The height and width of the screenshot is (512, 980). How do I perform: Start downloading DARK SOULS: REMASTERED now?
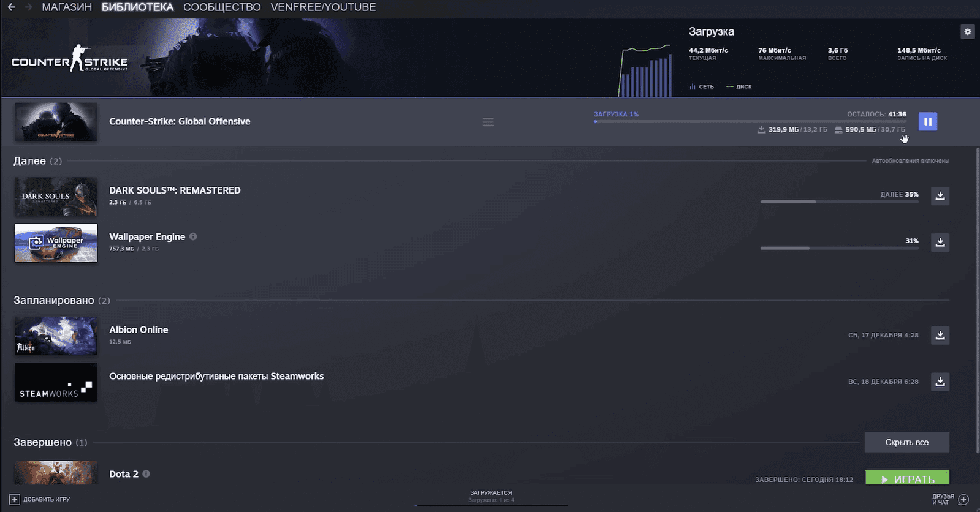click(940, 196)
